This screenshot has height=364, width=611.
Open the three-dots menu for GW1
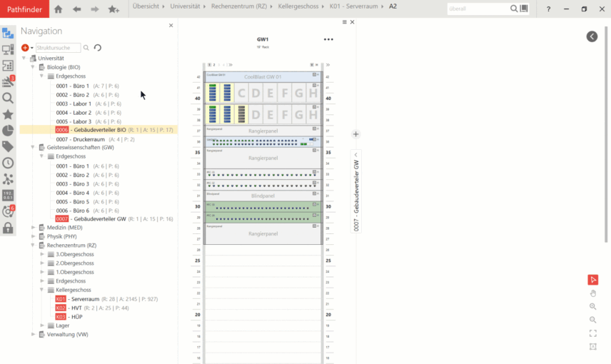coord(328,40)
